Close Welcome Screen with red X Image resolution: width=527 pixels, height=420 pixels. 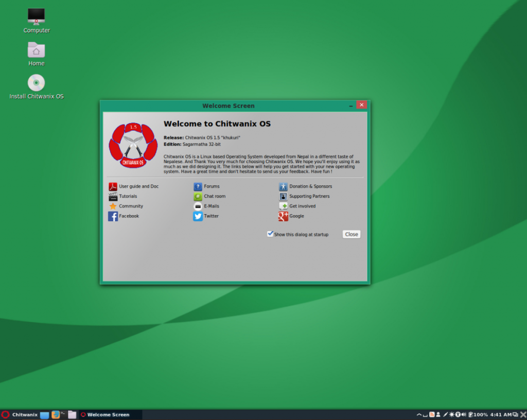(x=362, y=105)
